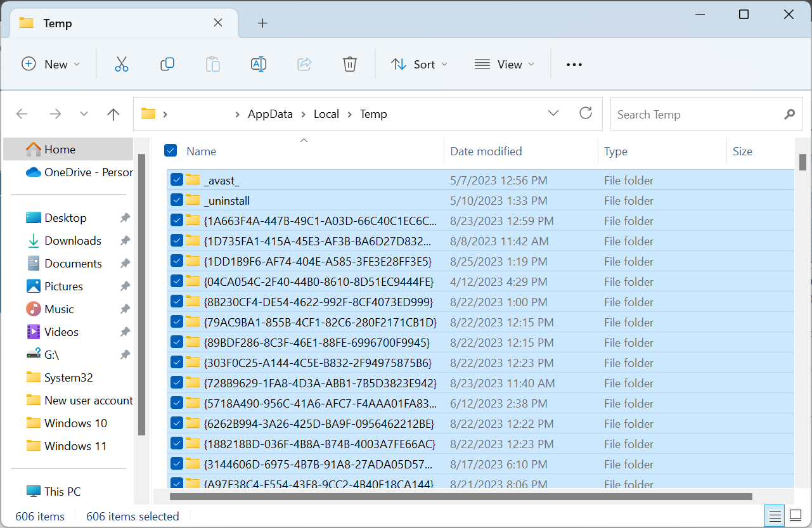Click the Rename icon in toolbar
The image size is (812, 528).
pos(259,64)
